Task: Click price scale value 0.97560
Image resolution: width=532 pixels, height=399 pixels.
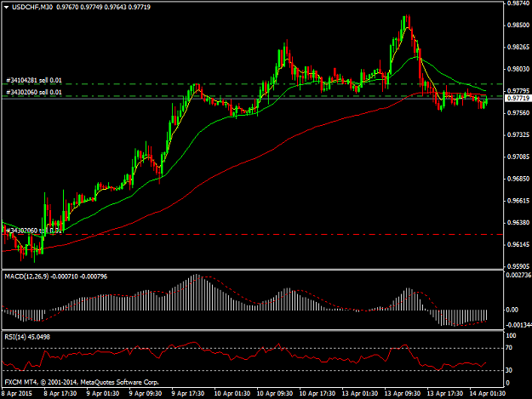Action: pyautogui.click(x=518, y=113)
